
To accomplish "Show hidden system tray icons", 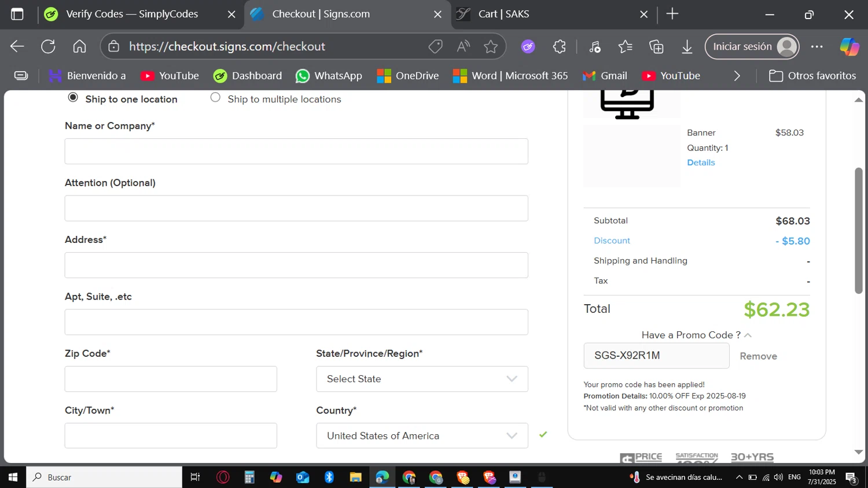I will point(739,478).
